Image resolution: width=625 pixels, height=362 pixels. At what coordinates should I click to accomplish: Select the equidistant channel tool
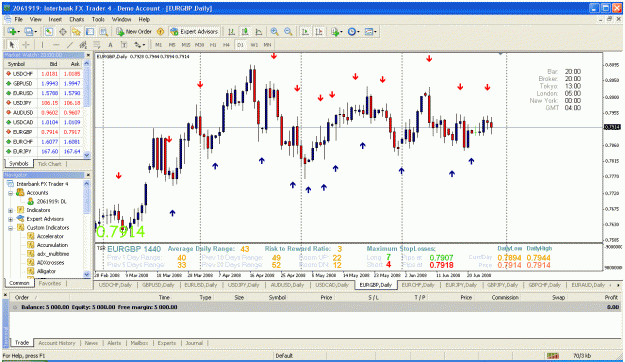83,45
